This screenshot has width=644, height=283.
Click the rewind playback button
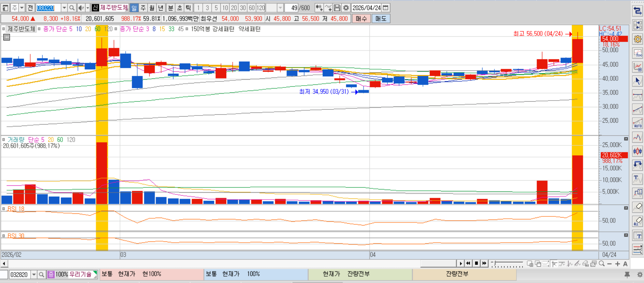[468, 264]
